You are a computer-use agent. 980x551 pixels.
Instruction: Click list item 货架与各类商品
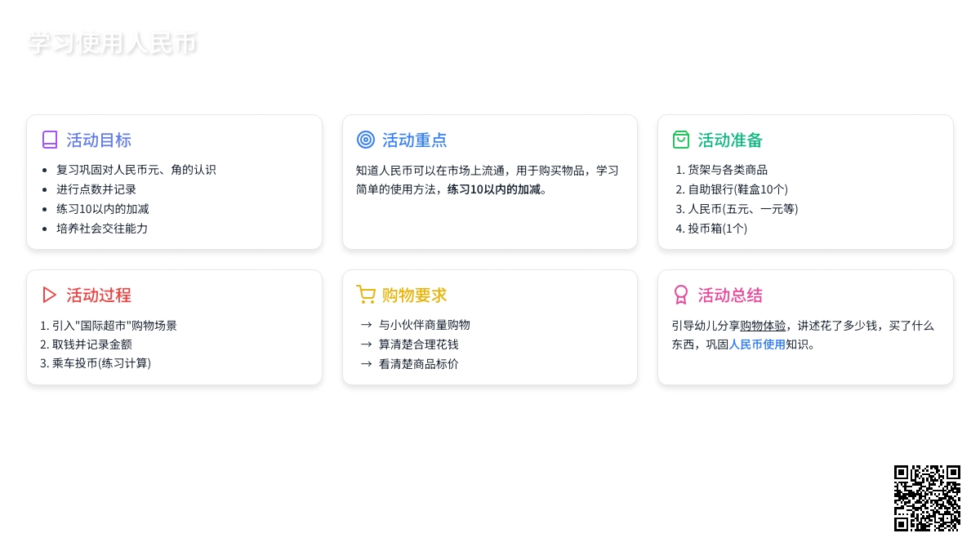[728, 170]
